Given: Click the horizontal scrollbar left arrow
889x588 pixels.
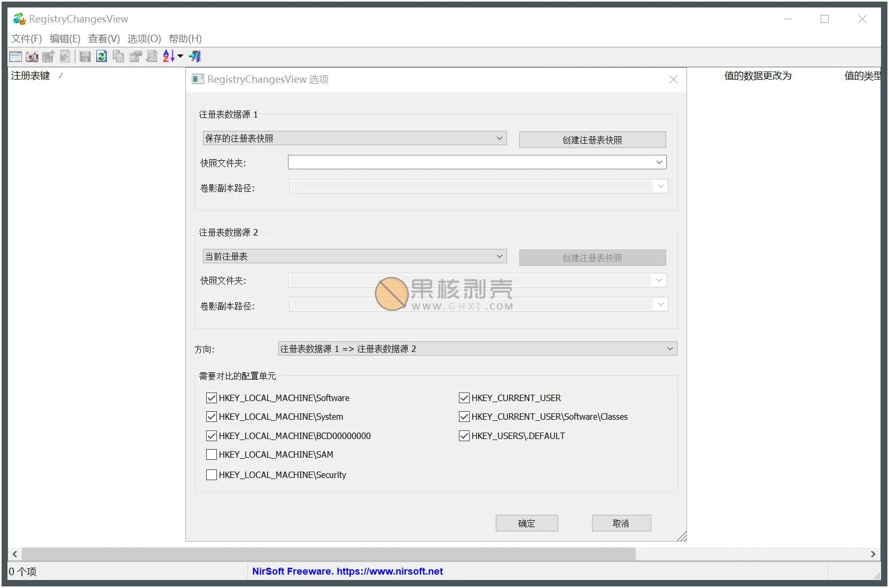Looking at the screenshot, I should tap(15, 554).
